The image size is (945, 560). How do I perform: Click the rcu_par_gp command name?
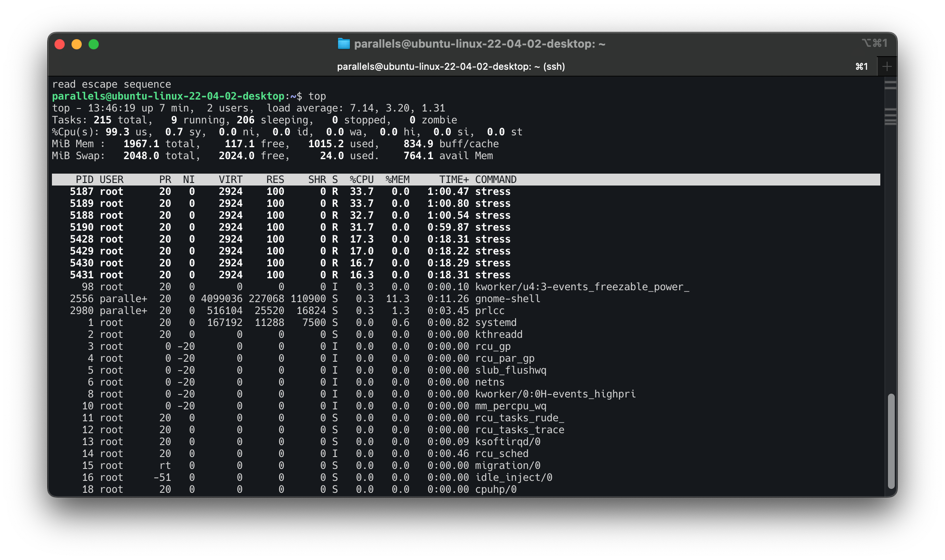click(505, 358)
